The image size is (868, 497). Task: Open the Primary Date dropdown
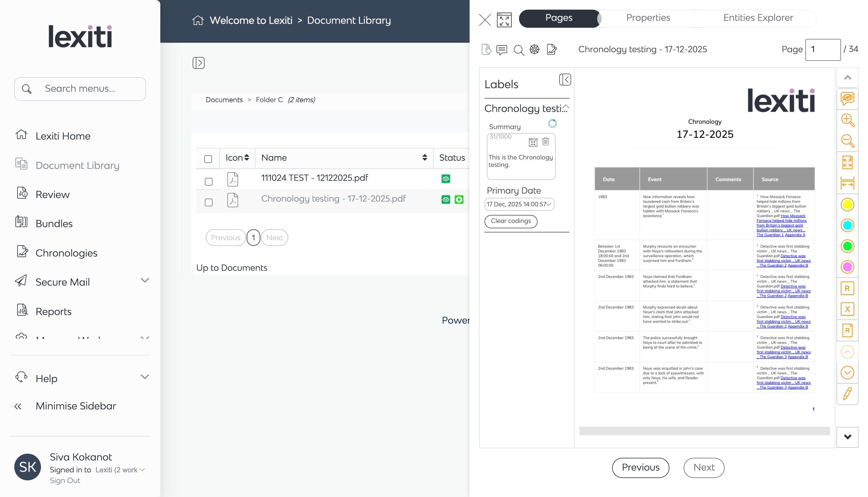tap(519, 204)
